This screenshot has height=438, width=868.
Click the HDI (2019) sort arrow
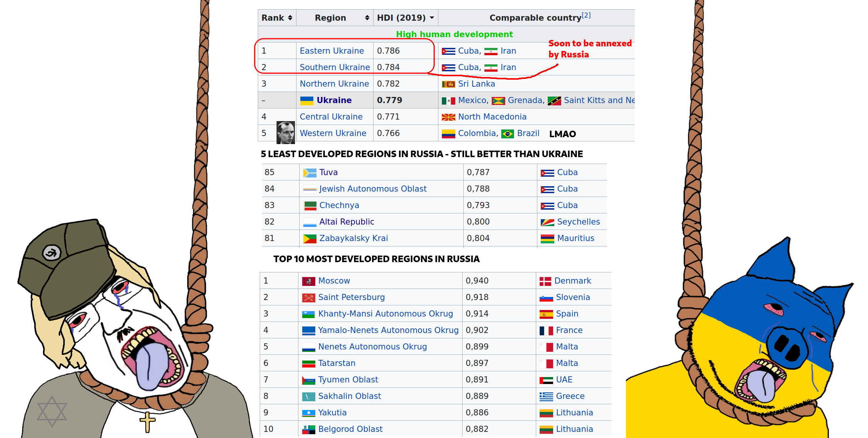pos(432,18)
